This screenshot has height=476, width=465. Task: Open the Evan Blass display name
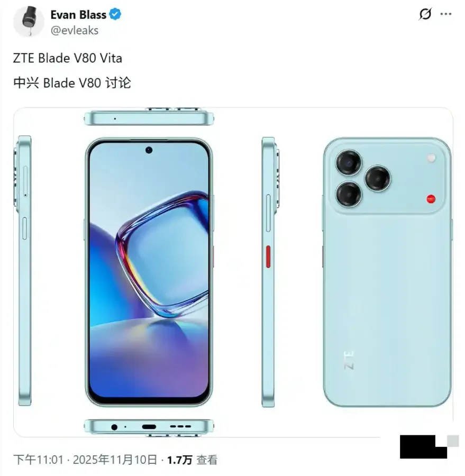(78, 15)
